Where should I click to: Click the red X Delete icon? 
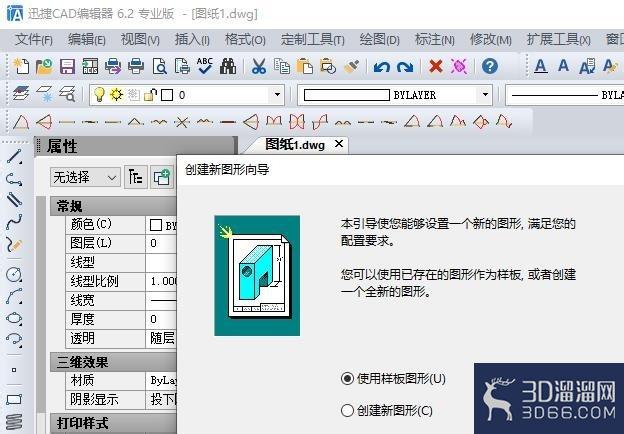pyautogui.click(x=436, y=66)
